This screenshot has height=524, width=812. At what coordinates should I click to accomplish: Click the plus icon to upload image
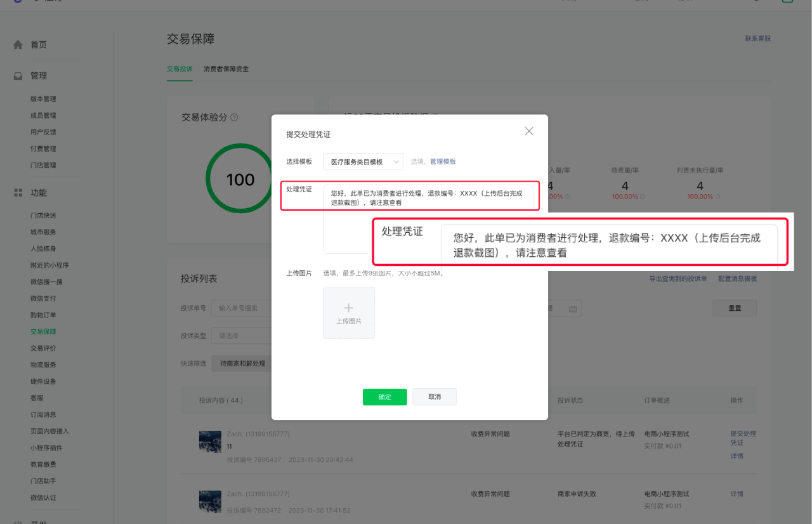[x=348, y=308]
